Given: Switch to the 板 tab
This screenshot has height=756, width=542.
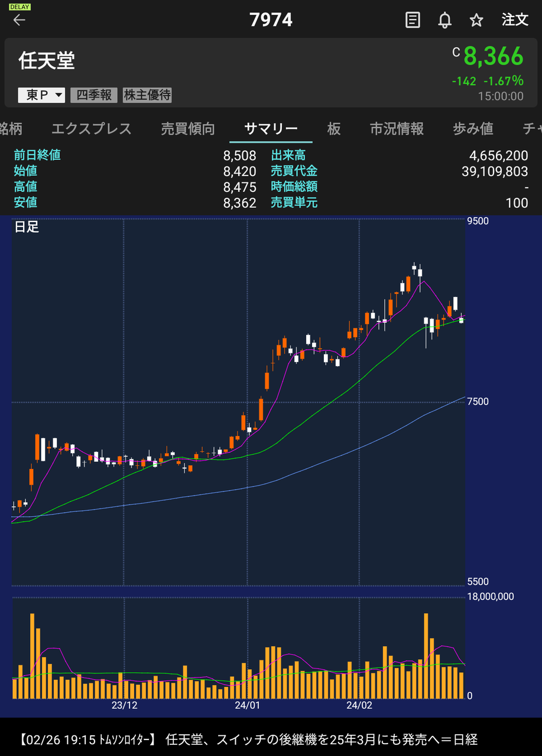Looking at the screenshot, I should tap(334, 128).
